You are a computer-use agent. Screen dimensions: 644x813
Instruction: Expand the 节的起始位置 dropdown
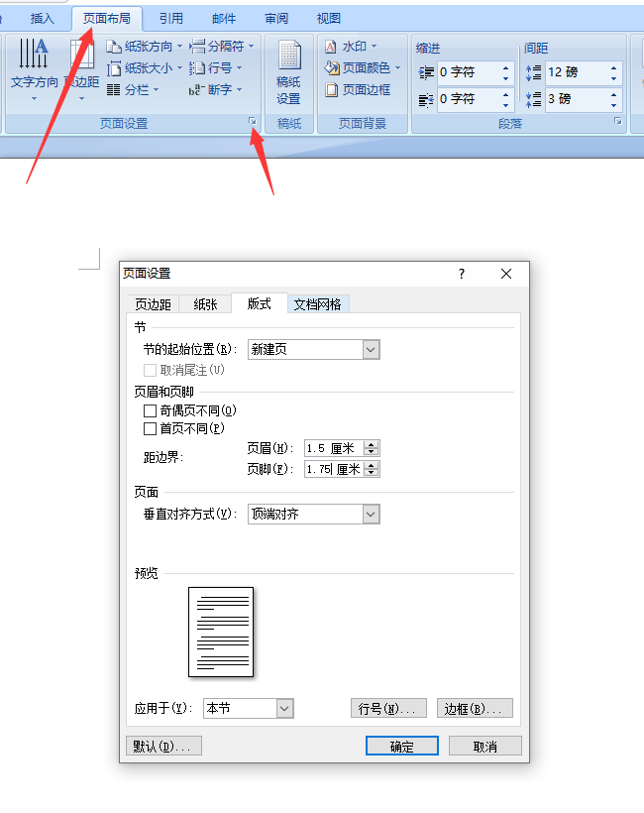click(x=371, y=349)
